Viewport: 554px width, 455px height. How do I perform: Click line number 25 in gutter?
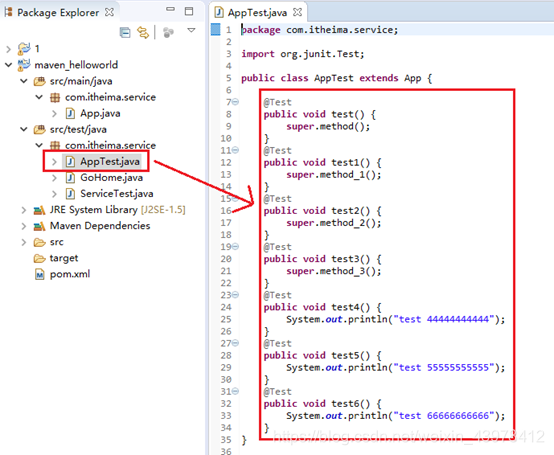[x=226, y=319]
